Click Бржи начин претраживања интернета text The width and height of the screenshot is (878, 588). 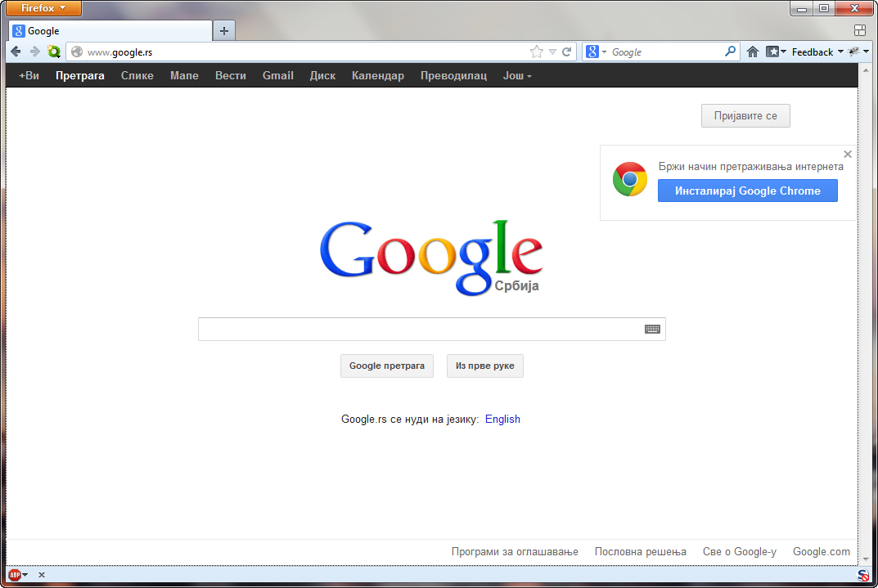(x=751, y=167)
